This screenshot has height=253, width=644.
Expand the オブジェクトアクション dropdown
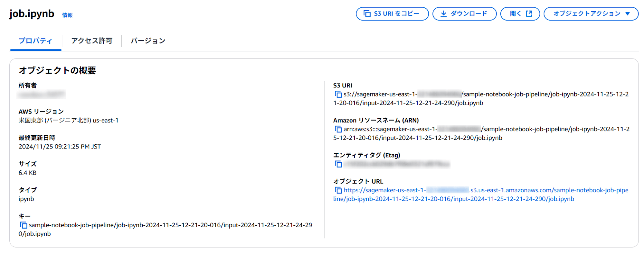click(x=591, y=14)
